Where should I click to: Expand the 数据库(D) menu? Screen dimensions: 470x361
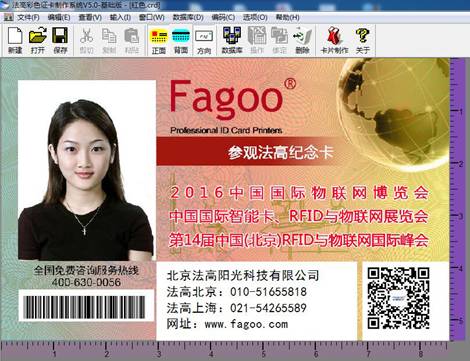[x=188, y=17]
